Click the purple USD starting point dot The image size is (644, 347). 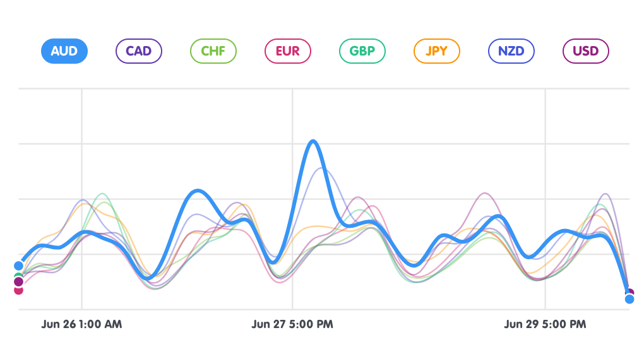18,282
